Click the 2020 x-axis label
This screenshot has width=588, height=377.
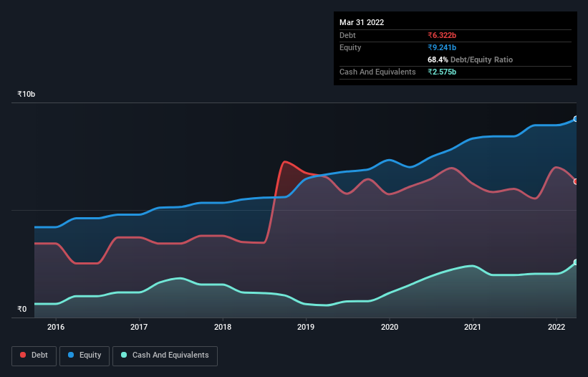[x=390, y=327]
